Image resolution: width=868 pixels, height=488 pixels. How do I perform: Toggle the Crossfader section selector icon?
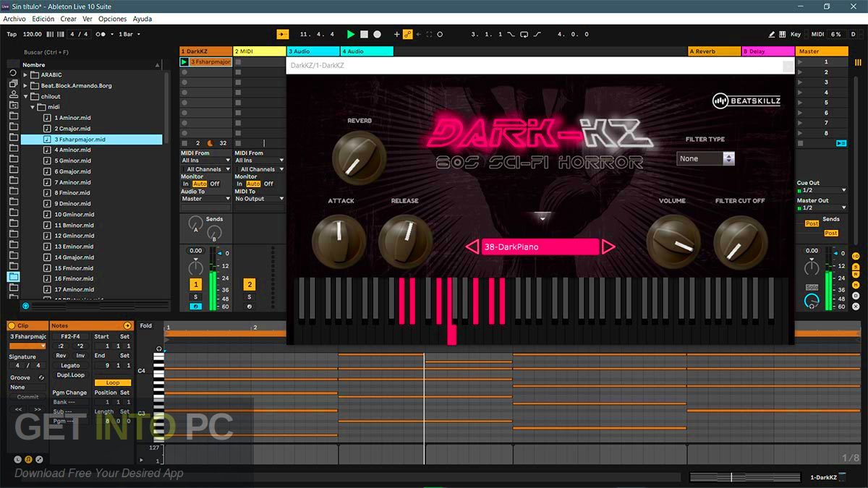[x=856, y=307]
